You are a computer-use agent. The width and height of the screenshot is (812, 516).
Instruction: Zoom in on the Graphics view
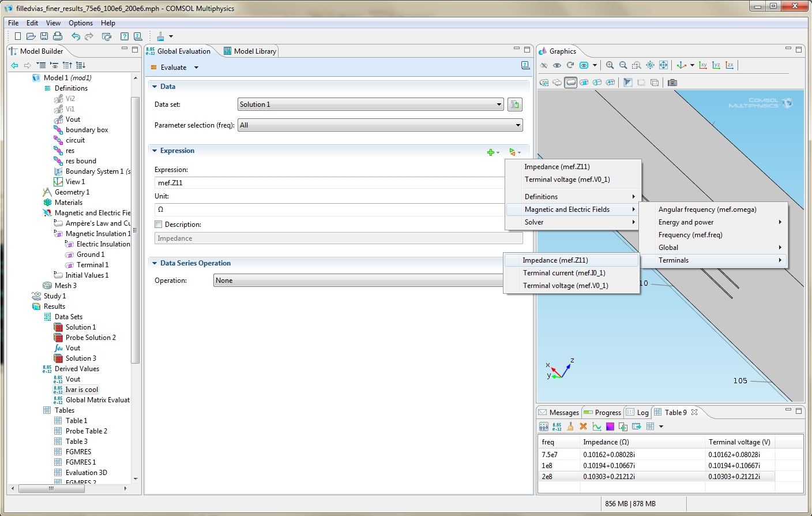click(x=610, y=65)
